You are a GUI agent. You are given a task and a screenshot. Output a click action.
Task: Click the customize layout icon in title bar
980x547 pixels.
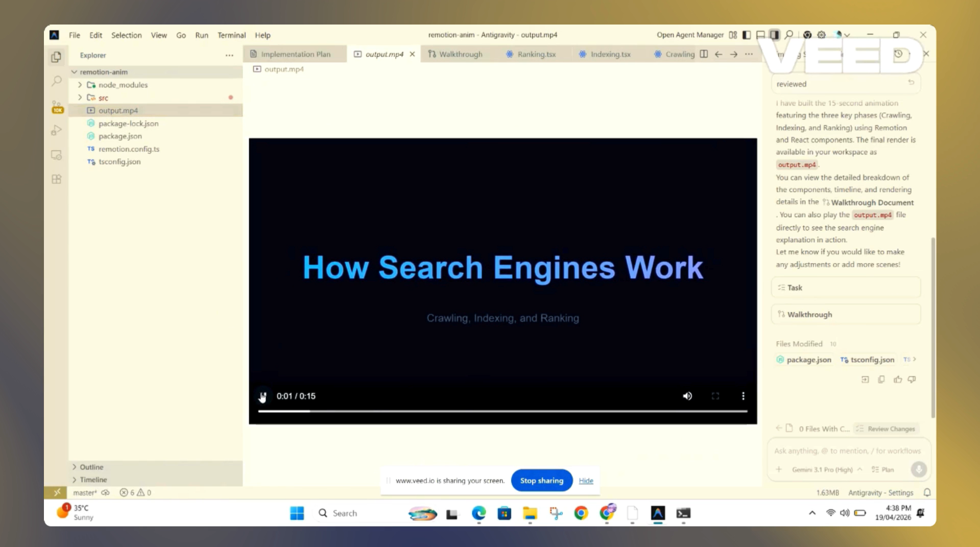click(733, 35)
